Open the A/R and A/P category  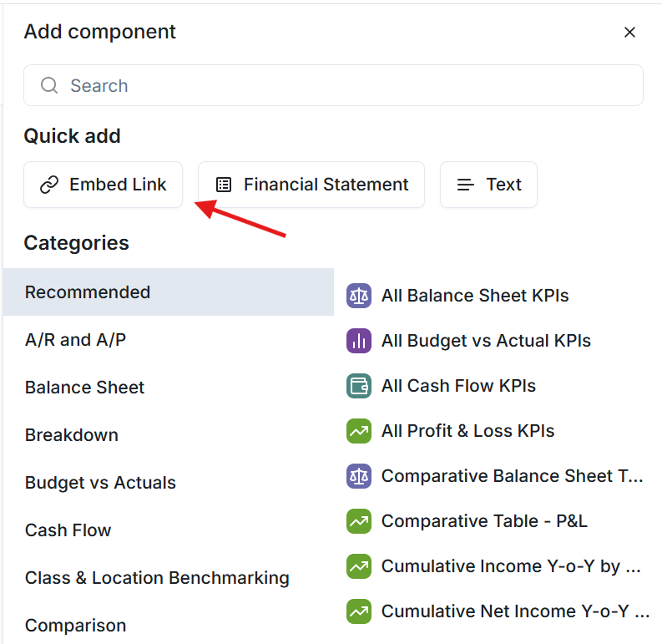(x=169, y=340)
